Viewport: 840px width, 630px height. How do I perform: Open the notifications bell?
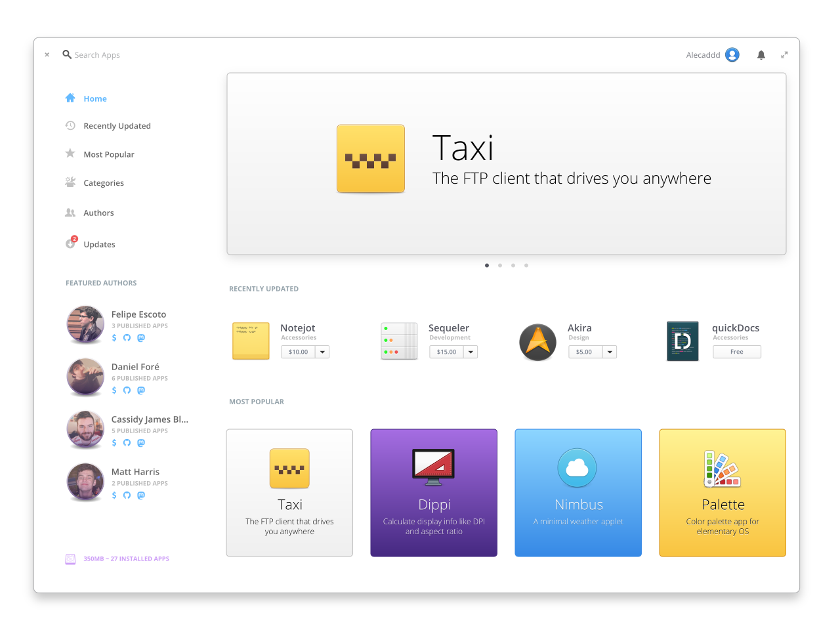761,55
